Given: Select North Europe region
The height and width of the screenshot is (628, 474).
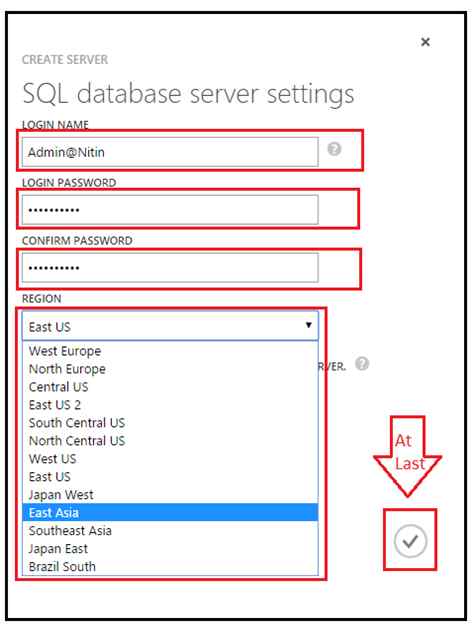Looking at the screenshot, I should pyautogui.click(x=170, y=369).
